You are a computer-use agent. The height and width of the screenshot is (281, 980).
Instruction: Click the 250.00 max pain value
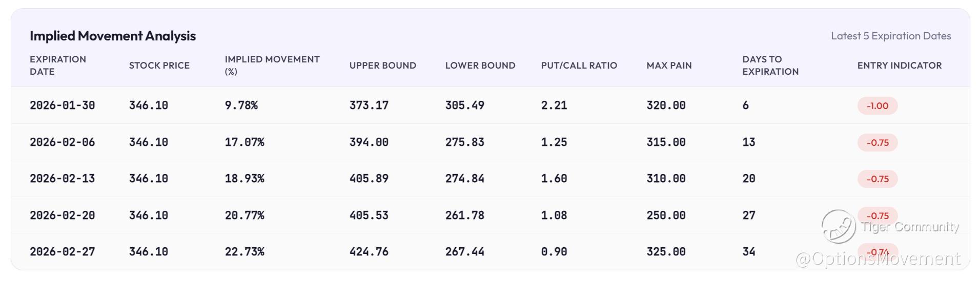(665, 215)
